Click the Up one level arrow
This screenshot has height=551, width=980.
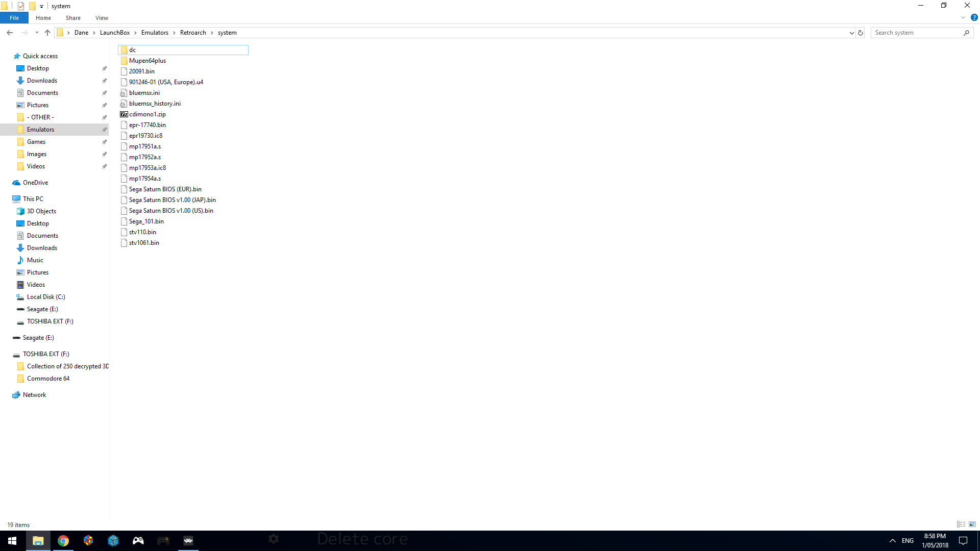(x=47, y=33)
